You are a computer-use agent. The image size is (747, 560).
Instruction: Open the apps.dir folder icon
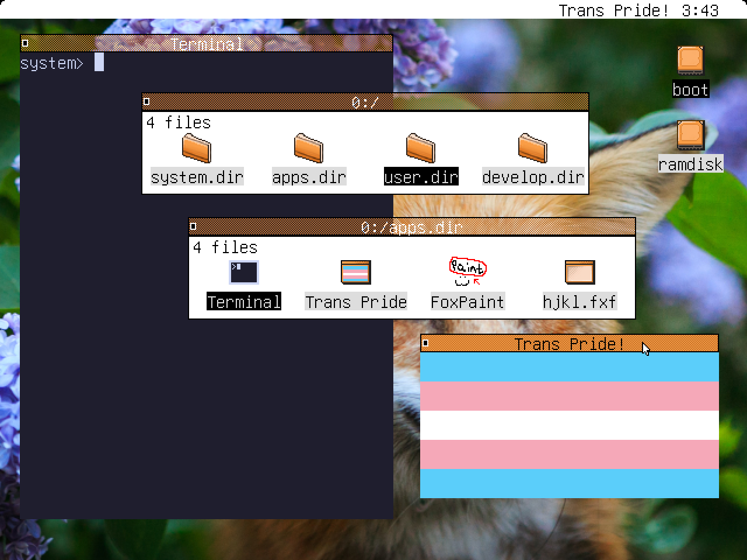[x=309, y=148]
